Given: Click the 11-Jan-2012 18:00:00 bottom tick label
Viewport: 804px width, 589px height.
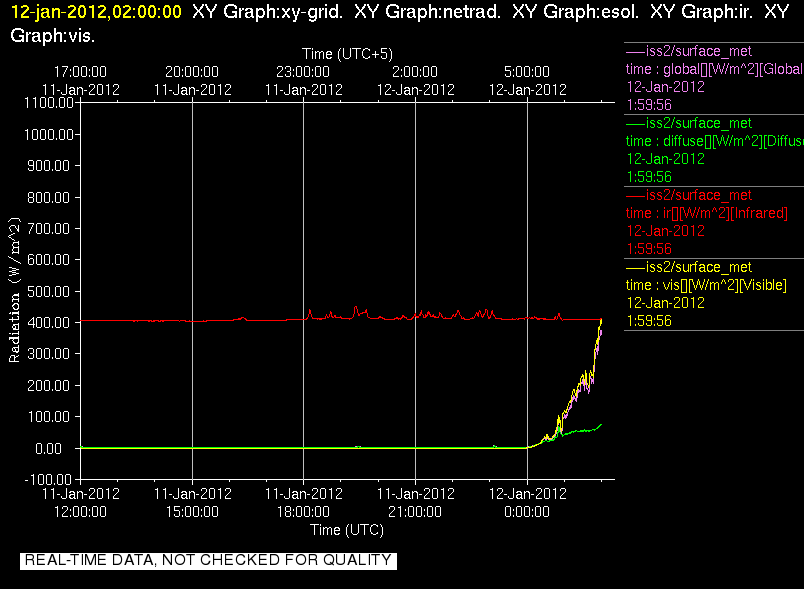Looking at the screenshot, I should click(x=304, y=502).
